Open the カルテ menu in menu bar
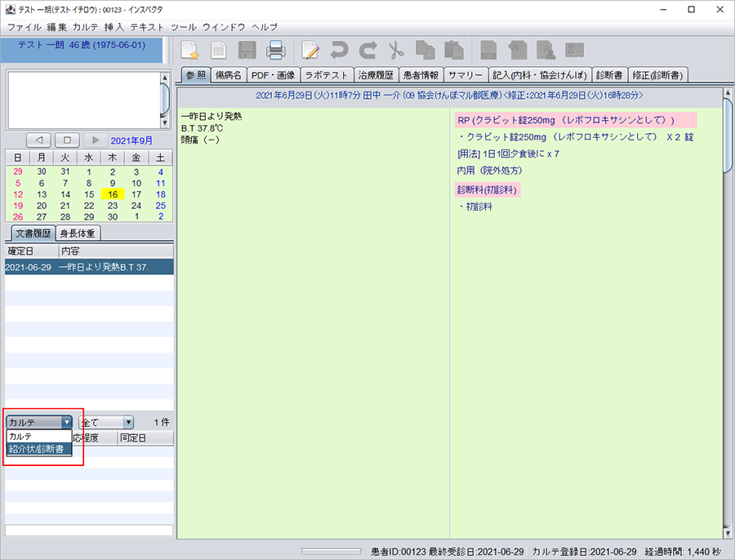 86,27
